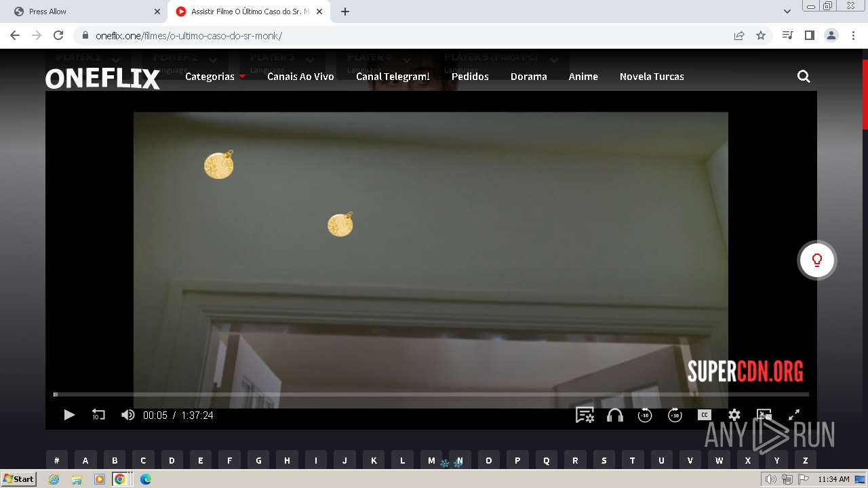The image size is (868, 488).
Task: Filter titles by letter X
Action: pos(748,460)
